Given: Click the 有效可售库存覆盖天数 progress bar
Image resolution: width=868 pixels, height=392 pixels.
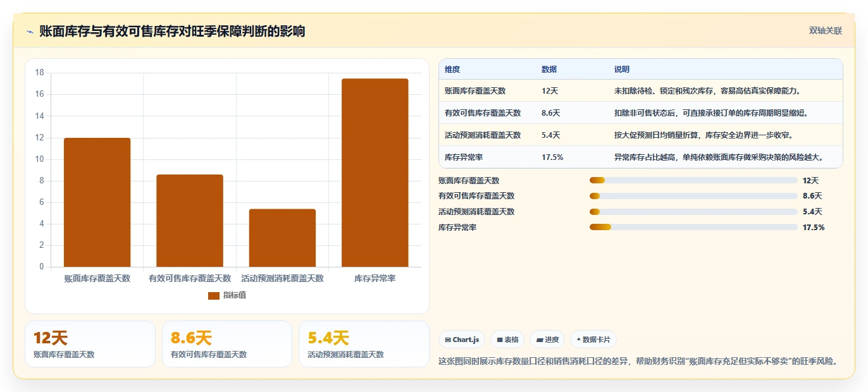Looking at the screenshot, I should click(x=693, y=196).
